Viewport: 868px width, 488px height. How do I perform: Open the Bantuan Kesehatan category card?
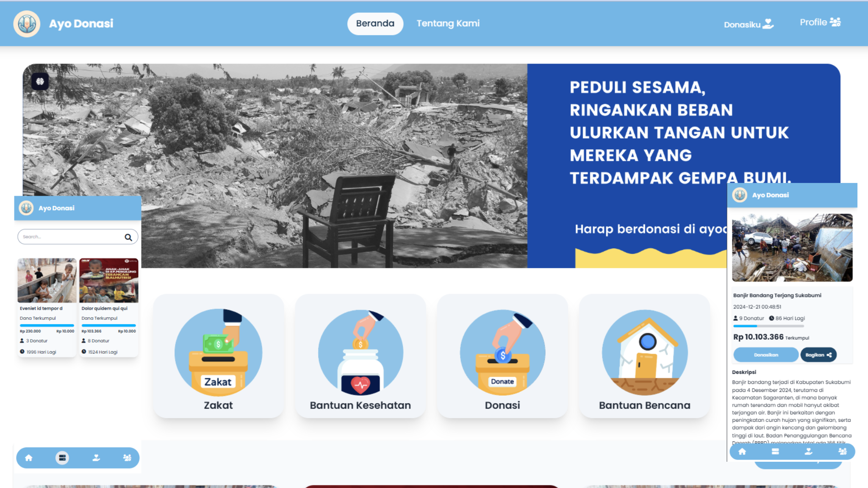click(x=361, y=356)
